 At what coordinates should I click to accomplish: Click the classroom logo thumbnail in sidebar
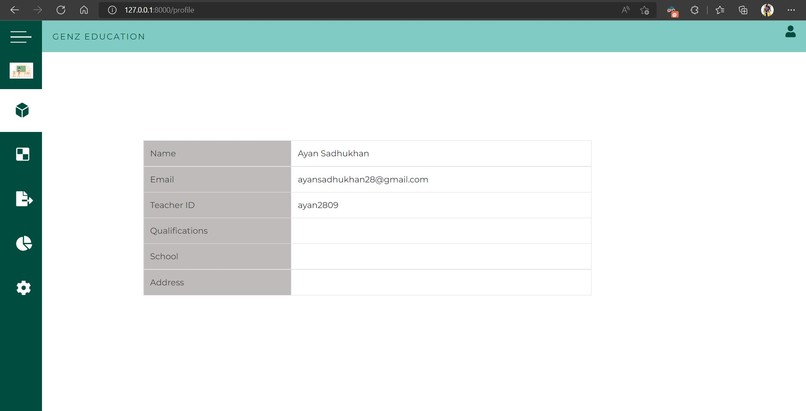pyautogui.click(x=21, y=70)
